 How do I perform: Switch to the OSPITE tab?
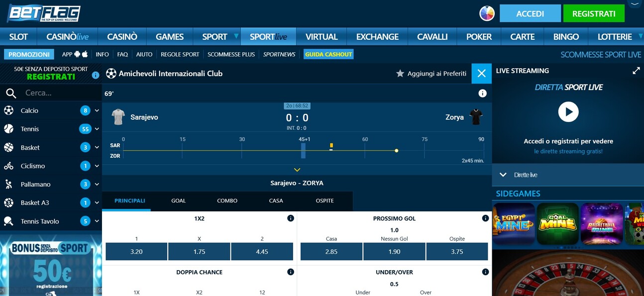click(324, 200)
